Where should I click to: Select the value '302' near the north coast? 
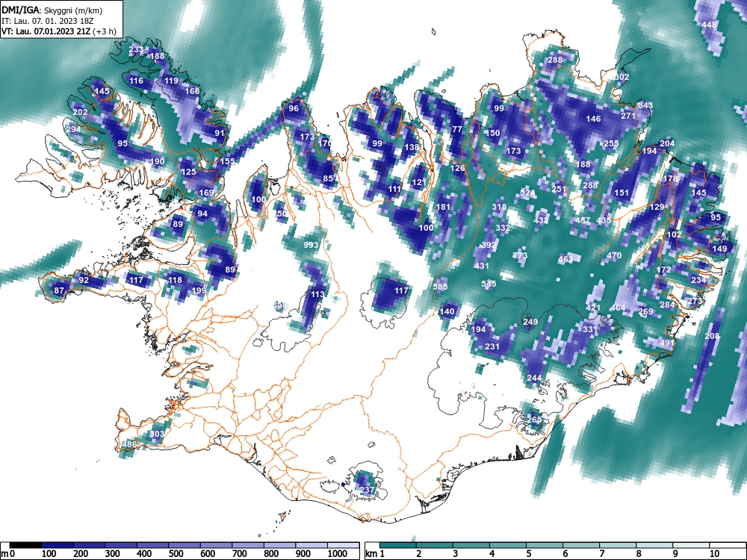point(622,77)
